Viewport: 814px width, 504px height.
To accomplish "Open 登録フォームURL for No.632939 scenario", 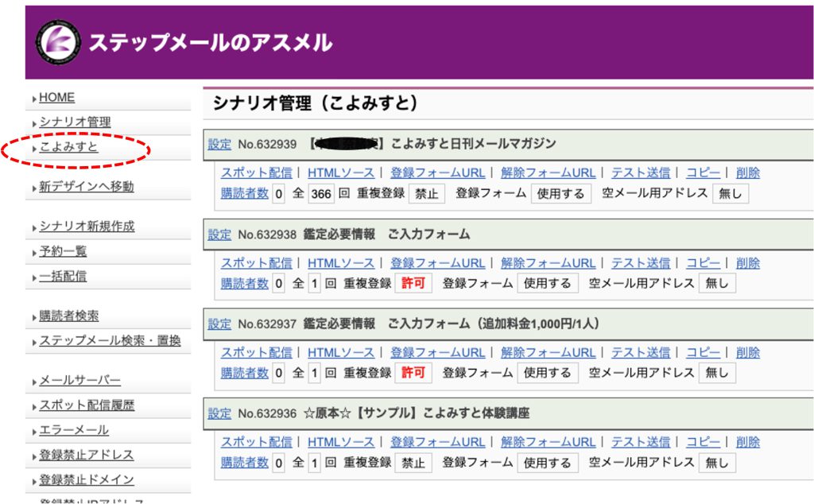I will [x=438, y=173].
